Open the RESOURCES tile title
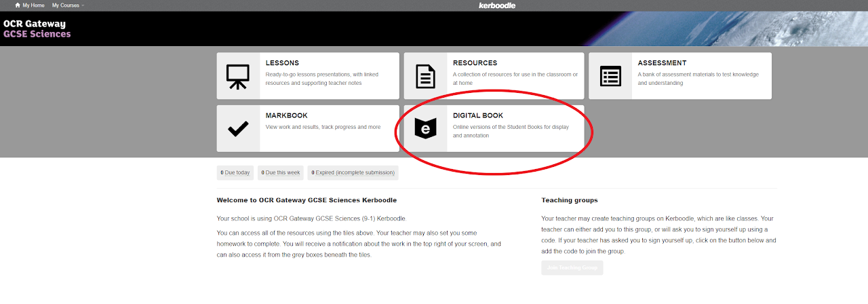This screenshot has width=868, height=304. [475, 63]
